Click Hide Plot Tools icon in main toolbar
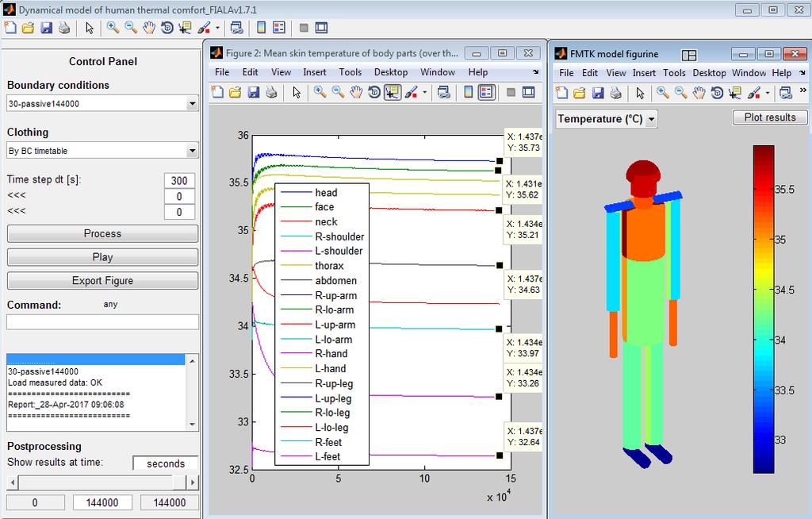812x519 pixels. (x=304, y=28)
